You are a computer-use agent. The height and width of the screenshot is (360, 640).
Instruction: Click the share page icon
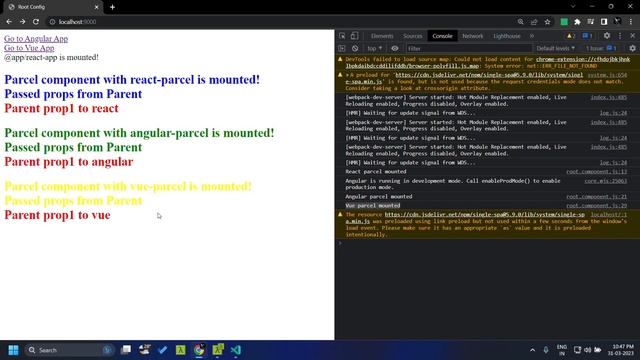pyautogui.click(x=534, y=22)
